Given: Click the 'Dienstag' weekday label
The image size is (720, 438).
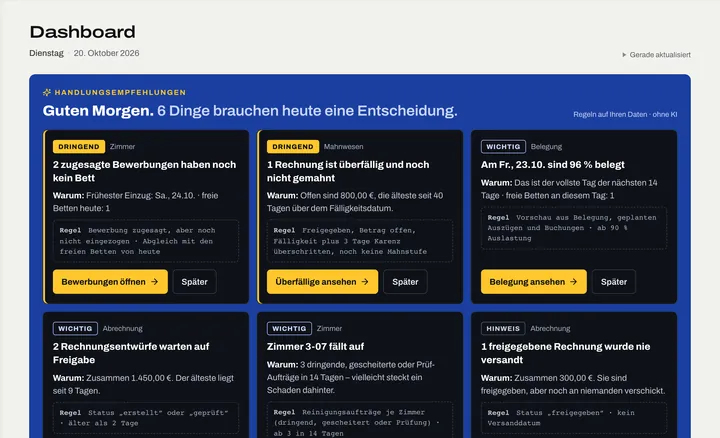Looking at the screenshot, I should point(46,53).
